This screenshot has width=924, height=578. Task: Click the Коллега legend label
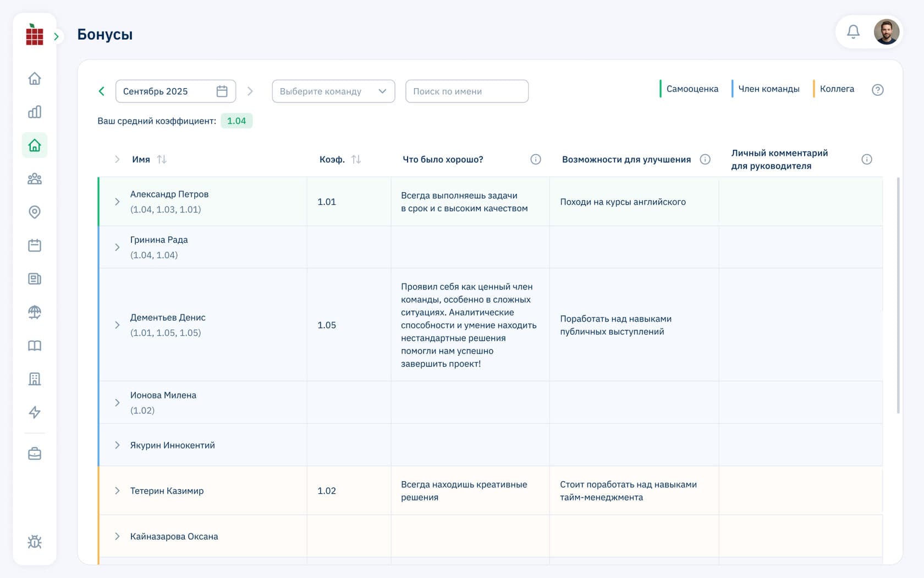(837, 89)
